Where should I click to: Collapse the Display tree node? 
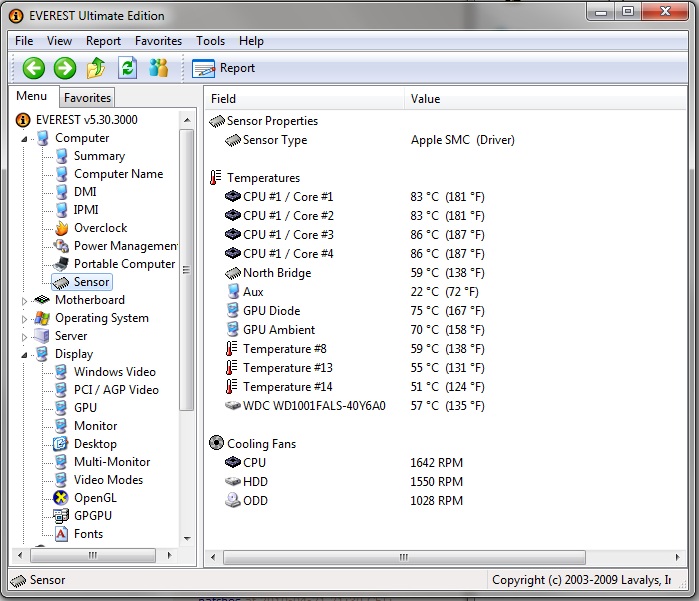pos(25,355)
